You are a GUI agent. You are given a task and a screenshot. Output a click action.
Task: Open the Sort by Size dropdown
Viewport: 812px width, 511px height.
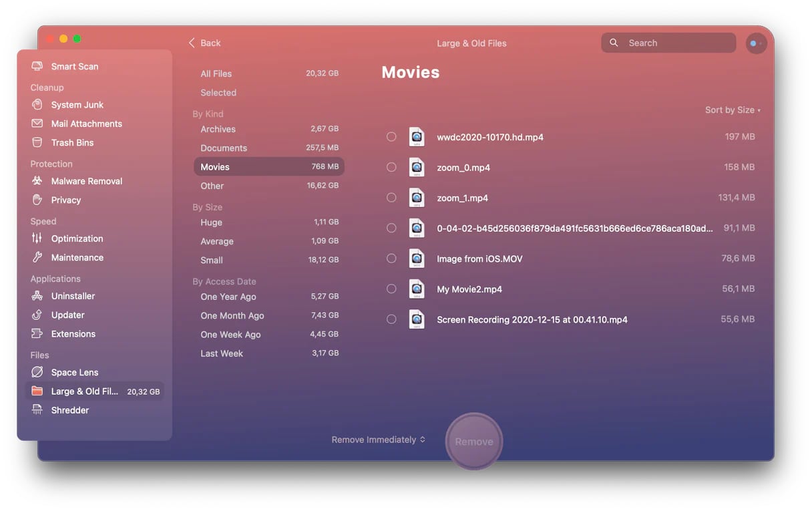click(732, 110)
